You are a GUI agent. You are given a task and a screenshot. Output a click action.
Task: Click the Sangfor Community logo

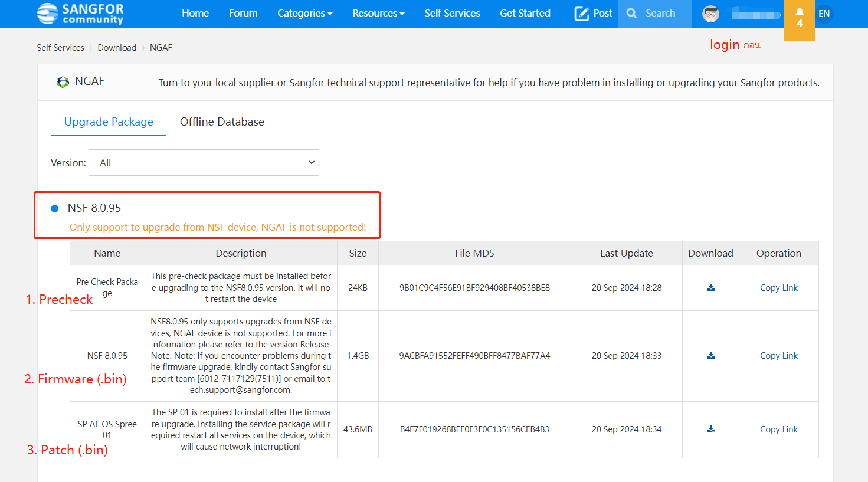click(80, 14)
